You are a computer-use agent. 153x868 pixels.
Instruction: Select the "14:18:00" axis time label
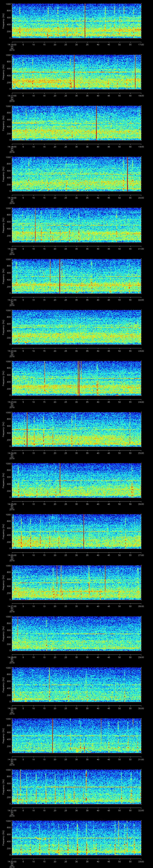tap(12, 147)
